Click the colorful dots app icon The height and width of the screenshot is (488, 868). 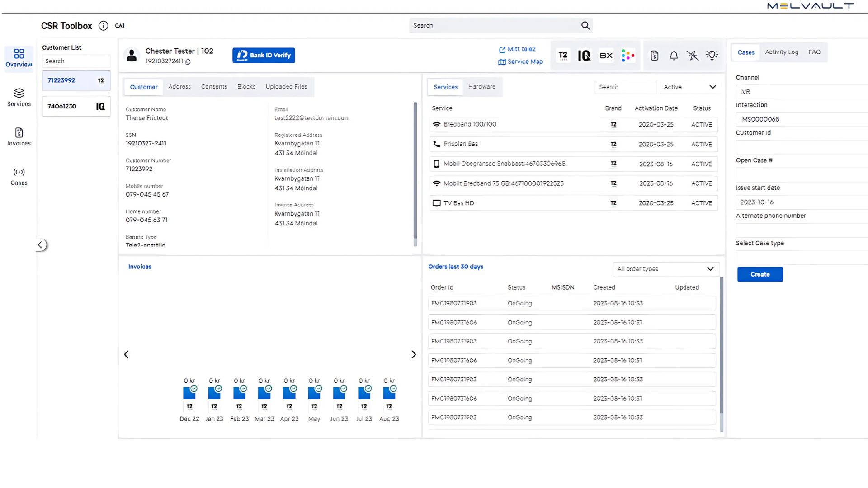628,56
